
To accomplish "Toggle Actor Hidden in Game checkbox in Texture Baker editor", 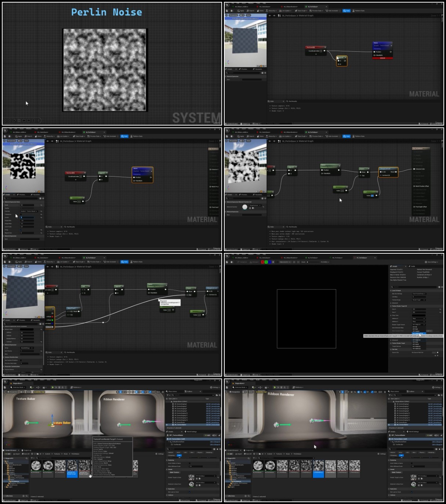I will coord(189,463).
